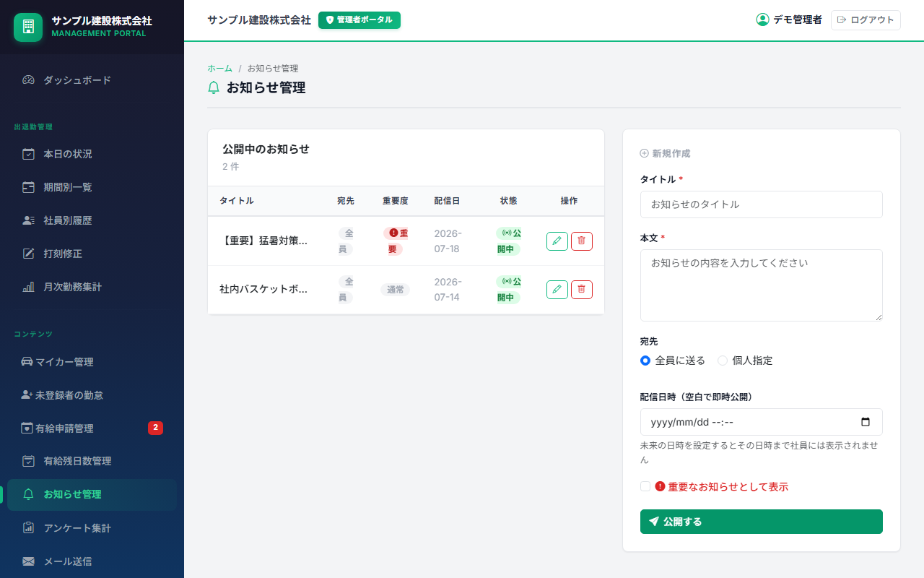Viewport: 924px width, 578px height.
Task: Click the car icon beside マイカー管理
Action: pos(27,362)
